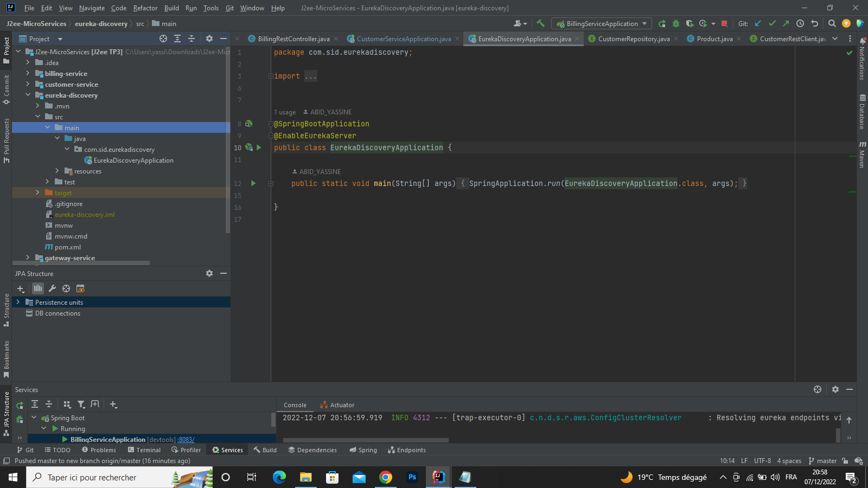This screenshot has height=488, width=868.
Task: Toggle folding of the main method
Action: (271, 184)
